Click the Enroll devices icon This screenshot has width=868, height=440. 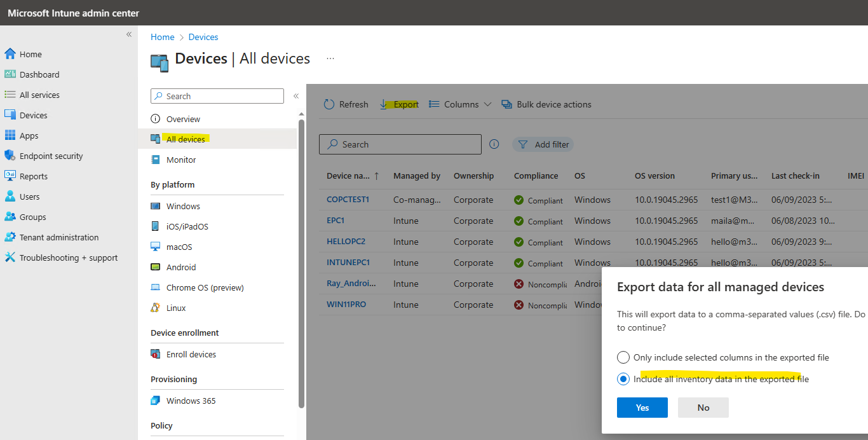(x=156, y=354)
